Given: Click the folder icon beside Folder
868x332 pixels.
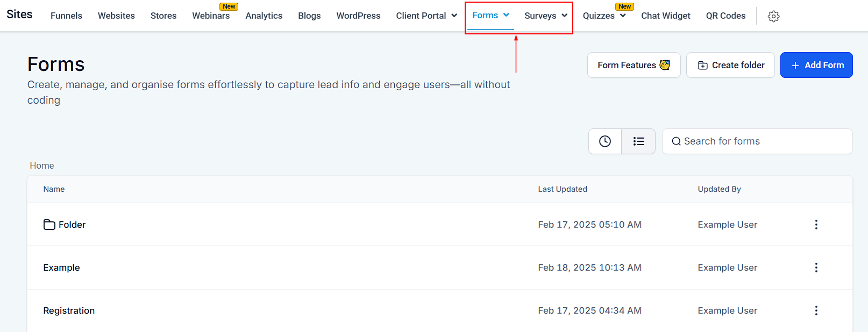Looking at the screenshot, I should tap(49, 225).
